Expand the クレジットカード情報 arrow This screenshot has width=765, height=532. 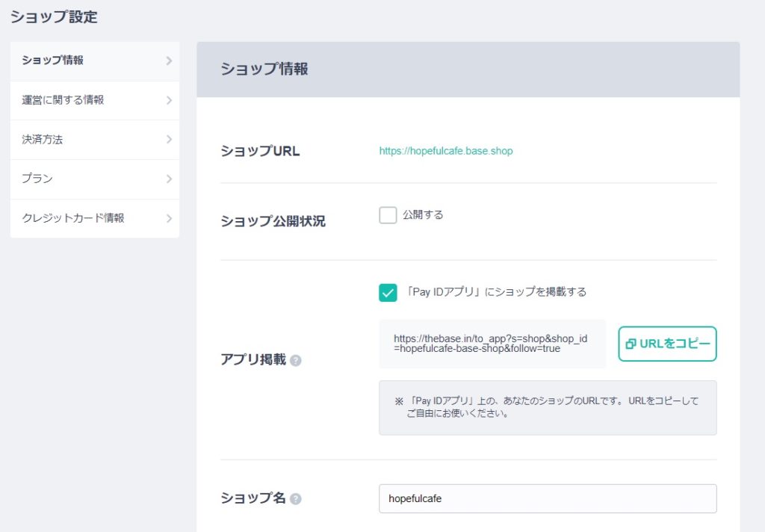tap(169, 219)
